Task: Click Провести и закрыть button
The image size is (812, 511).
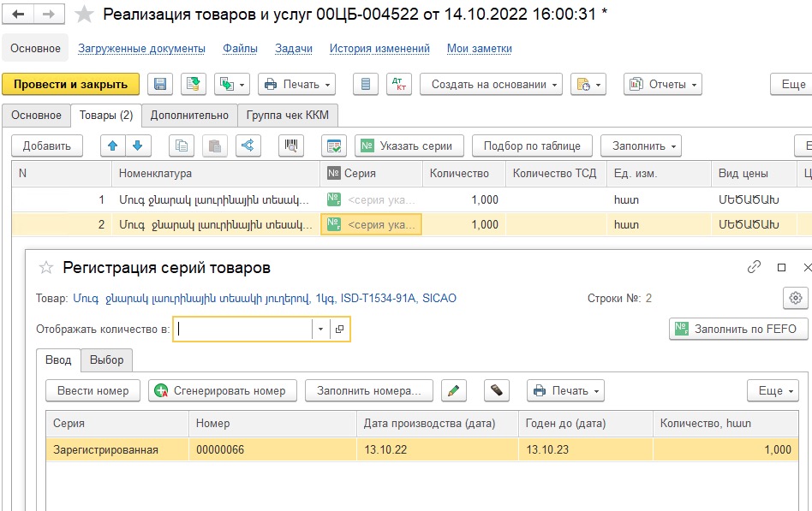Action: [70, 85]
